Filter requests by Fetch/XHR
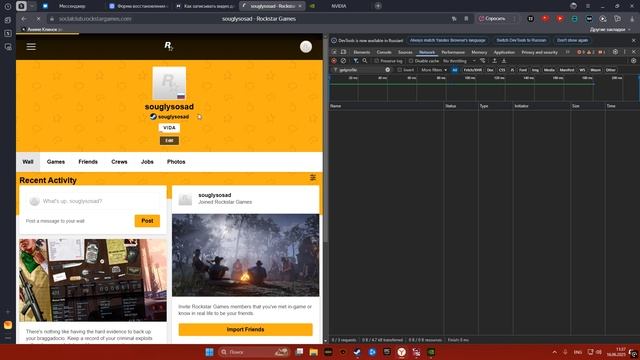Image resolution: width=640 pixels, height=360 pixels. pos(473,70)
